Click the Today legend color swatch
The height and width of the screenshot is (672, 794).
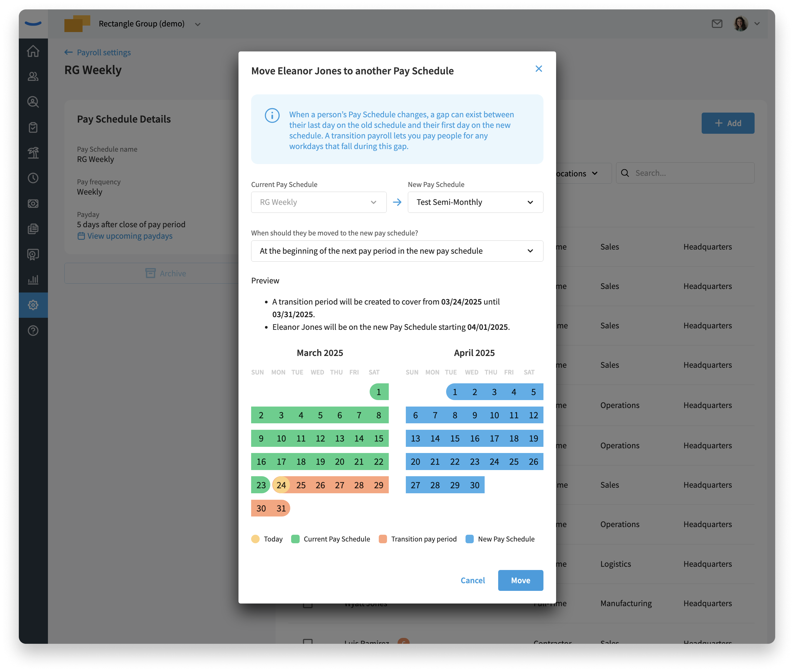click(x=255, y=539)
